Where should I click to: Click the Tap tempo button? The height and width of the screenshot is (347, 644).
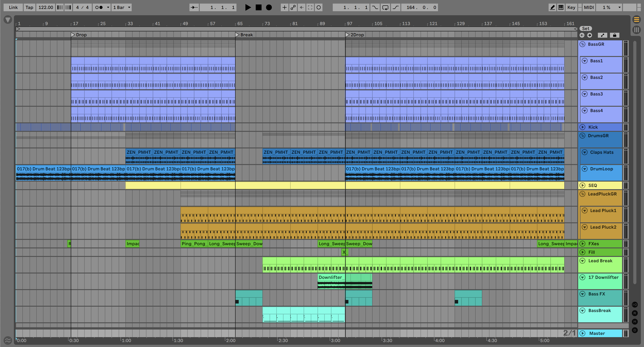pos(29,7)
